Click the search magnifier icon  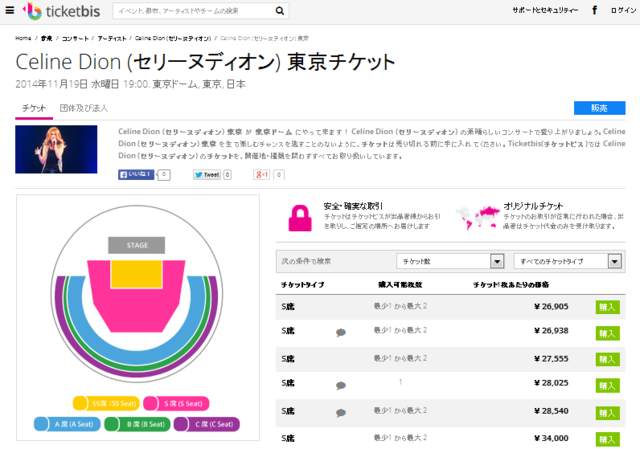pos(280,11)
